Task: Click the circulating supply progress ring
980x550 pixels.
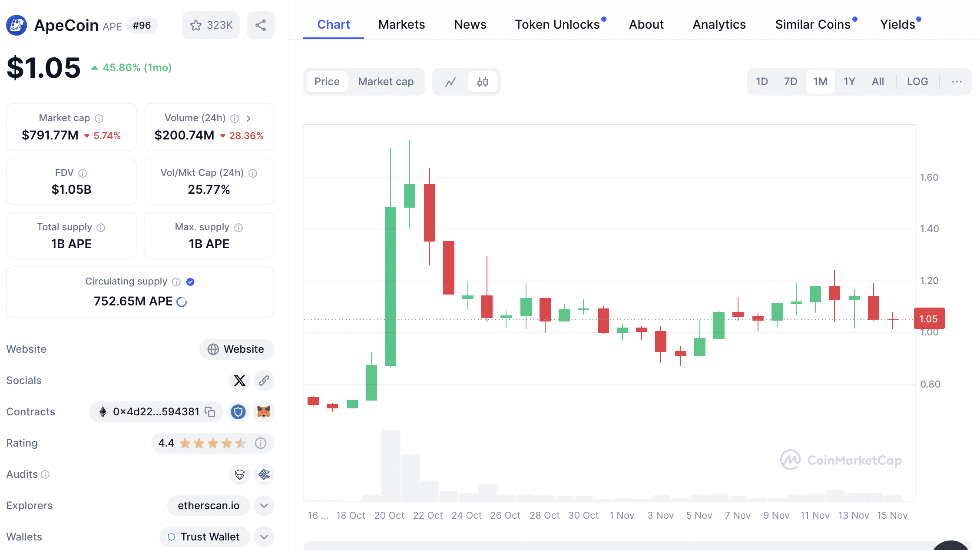Action: 182,302
